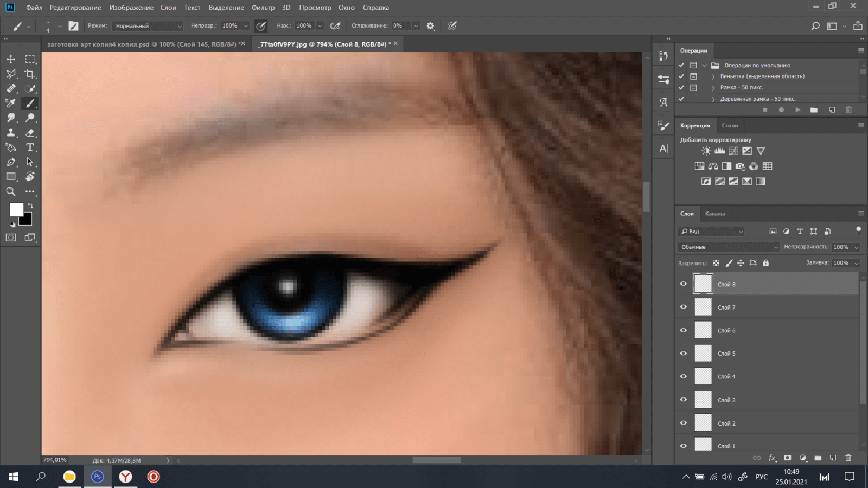Add a layer mask
The image size is (868, 488).
[787, 458]
